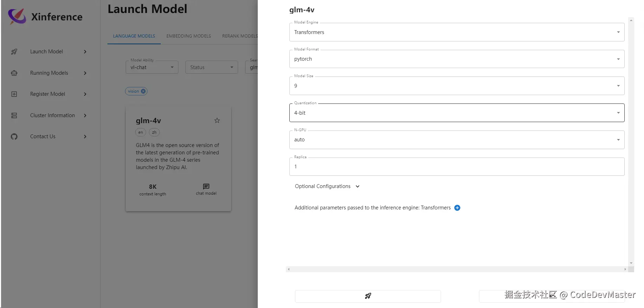Click the Replica input field
The height and width of the screenshot is (308, 644).
pyautogui.click(x=456, y=167)
